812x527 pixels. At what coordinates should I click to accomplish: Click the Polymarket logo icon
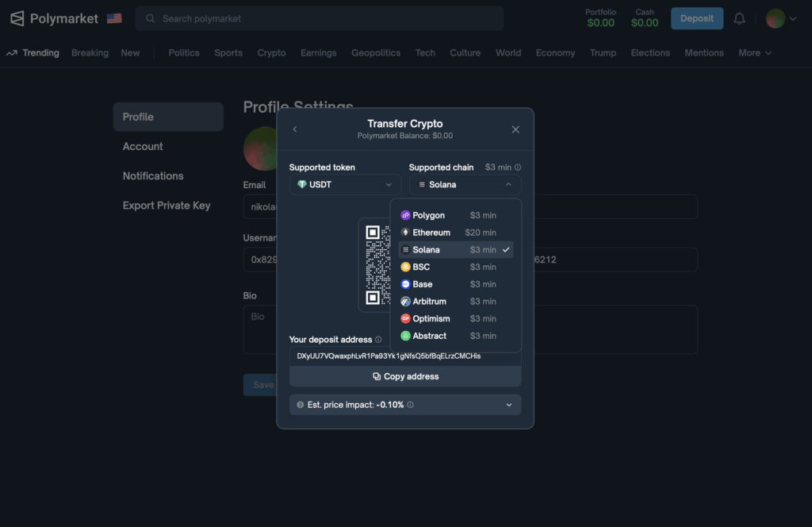pyautogui.click(x=17, y=17)
